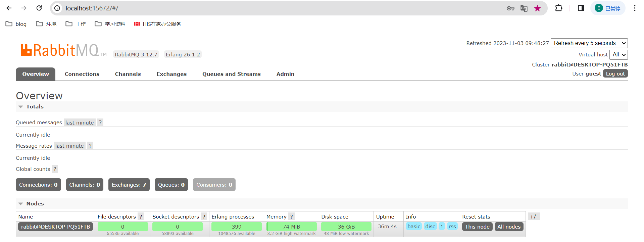Image resolution: width=644 pixels, height=242 pixels.
Task: Click the Log out button
Action: [615, 74]
